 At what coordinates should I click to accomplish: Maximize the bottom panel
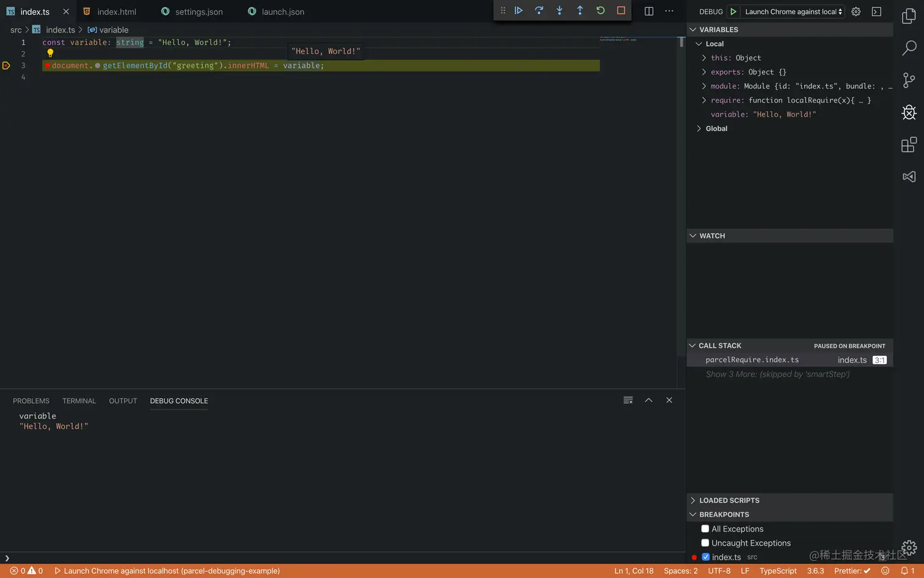pyautogui.click(x=649, y=400)
